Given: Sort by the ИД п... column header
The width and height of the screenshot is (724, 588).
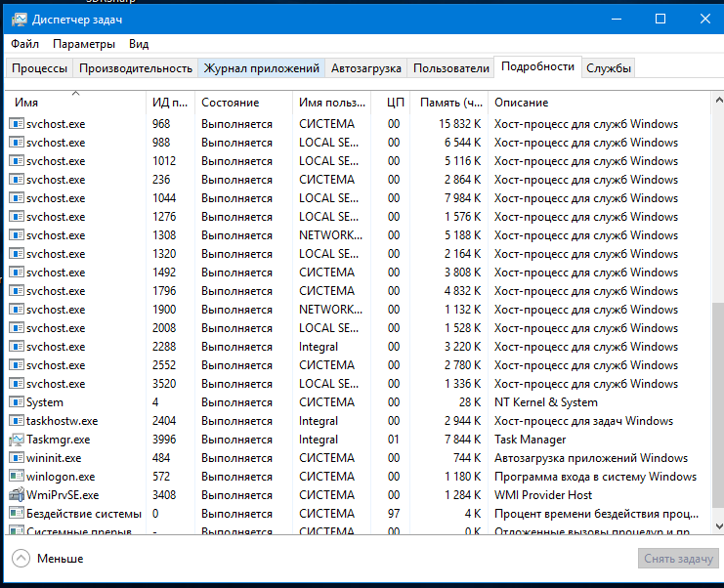Looking at the screenshot, I should click(170, 102).
